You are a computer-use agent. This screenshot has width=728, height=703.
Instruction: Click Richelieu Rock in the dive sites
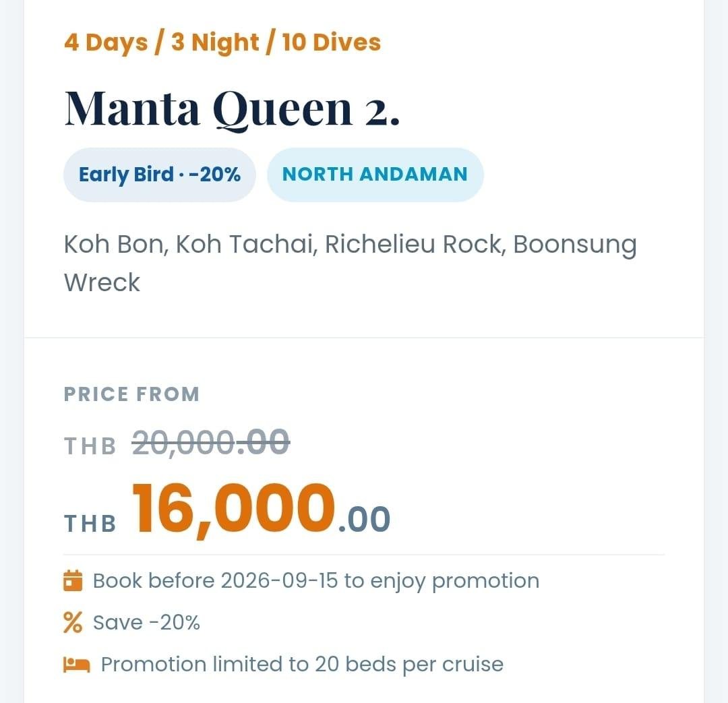(414, 244)
